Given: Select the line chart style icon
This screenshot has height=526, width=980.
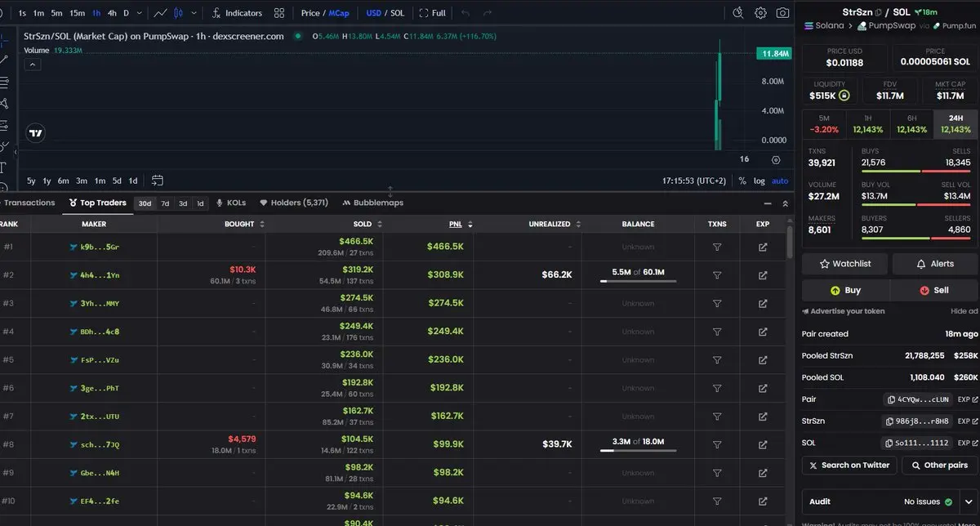Looking at the screenshot, I should point(160,13).
